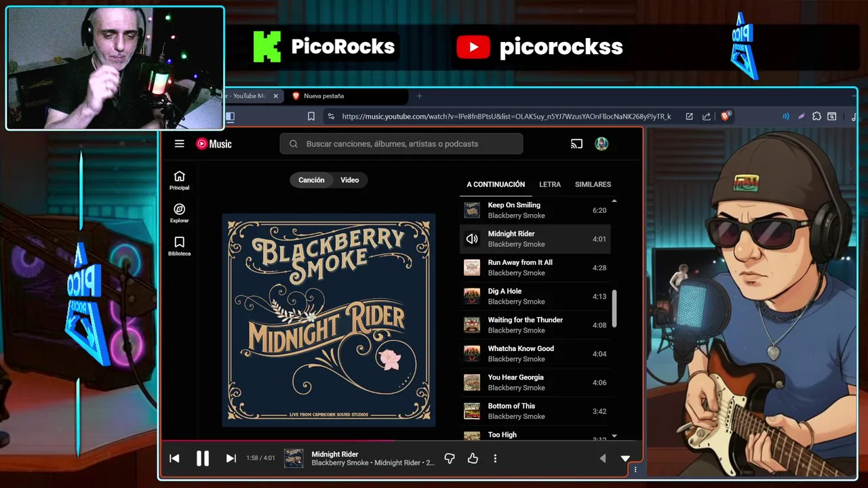Click the Dig A Hole thumbnail

point(472,296)
